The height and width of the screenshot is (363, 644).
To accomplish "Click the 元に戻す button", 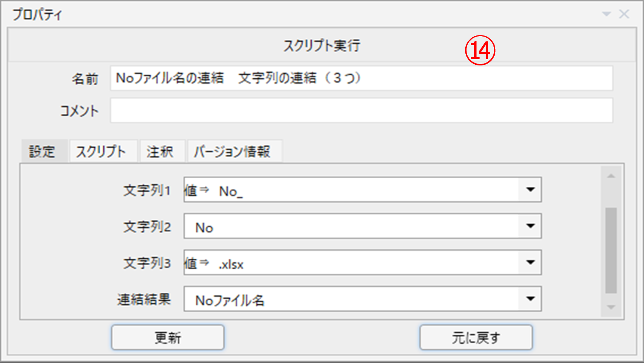I will pos(476,337).
